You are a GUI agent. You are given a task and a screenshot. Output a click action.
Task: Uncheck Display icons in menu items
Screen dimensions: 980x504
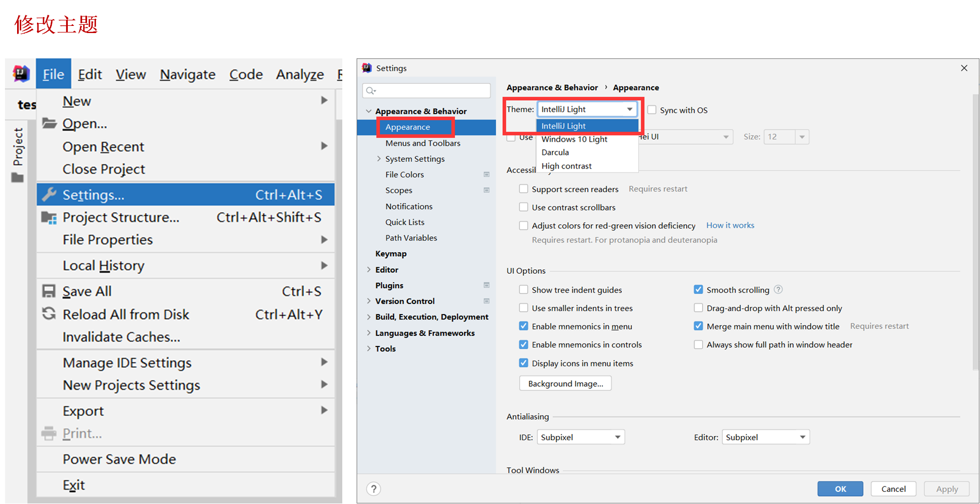tap(524, 363)
